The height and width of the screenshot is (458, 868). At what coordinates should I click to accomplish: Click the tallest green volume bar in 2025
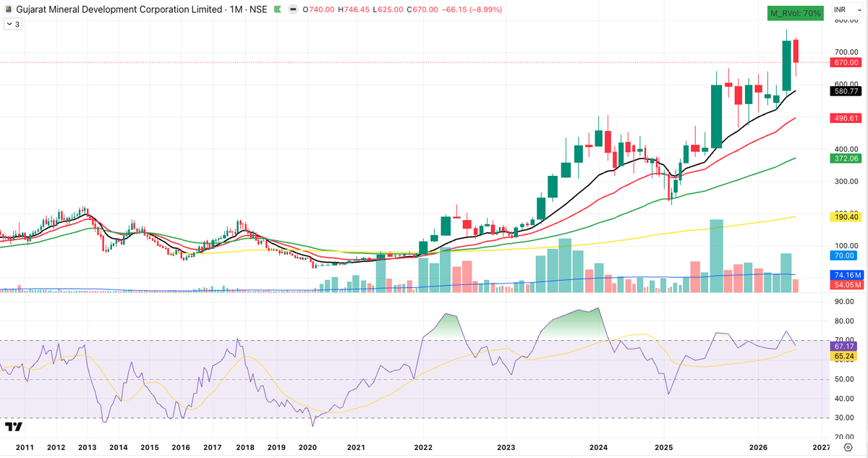coord(717,255)
